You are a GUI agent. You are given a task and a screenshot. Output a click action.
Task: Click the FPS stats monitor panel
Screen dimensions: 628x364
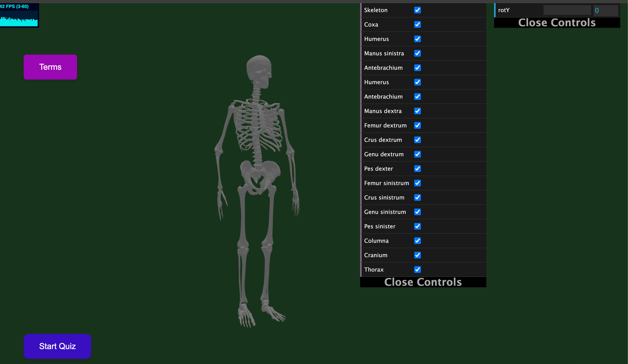pyautogui.click(x=19, y=15)
